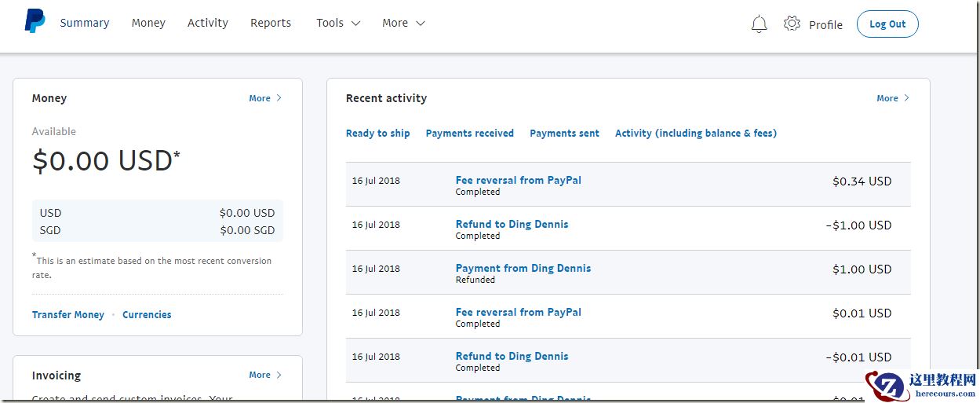980x403 pixels.
Task: Open the Profile link
Action: coord(825,24)
